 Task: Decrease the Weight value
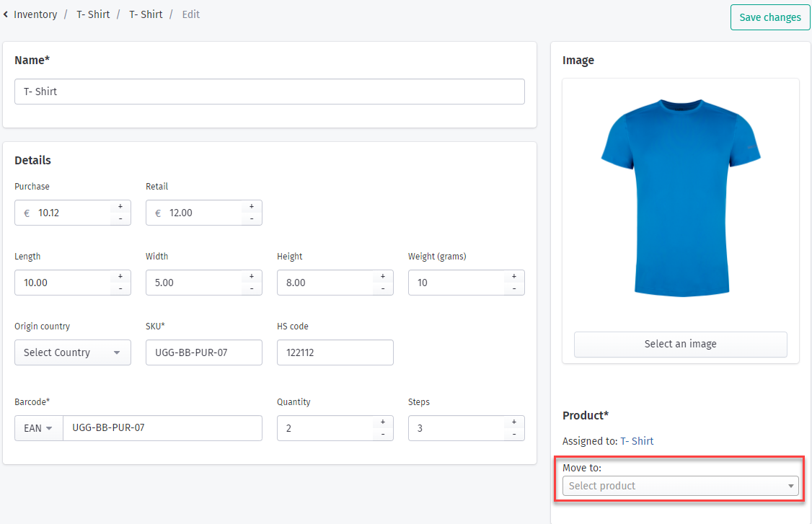click(x=514, y=289)
